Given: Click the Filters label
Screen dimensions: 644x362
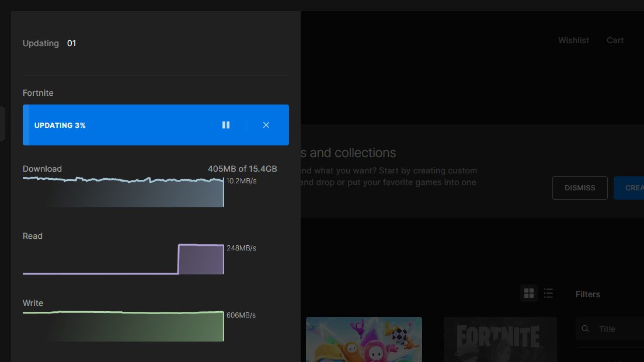Looking at the screenshot, I should [x=588, y=294].
